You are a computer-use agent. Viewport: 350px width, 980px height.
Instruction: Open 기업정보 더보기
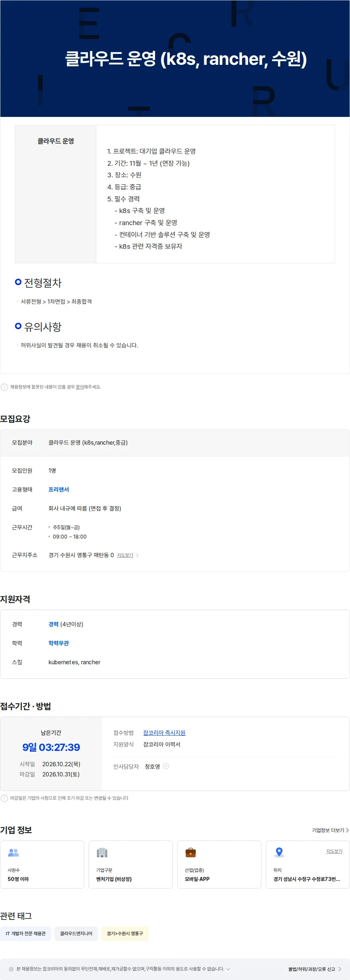(330, 830)
